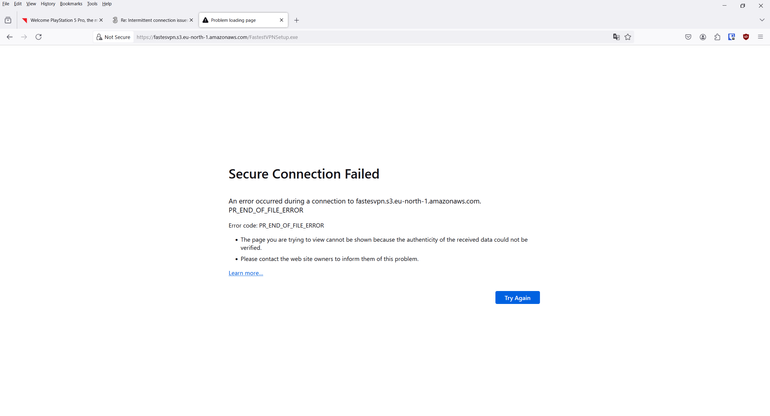Open the History menu
The width and height of the screenshot is (770, 416).
pos(48,4)
